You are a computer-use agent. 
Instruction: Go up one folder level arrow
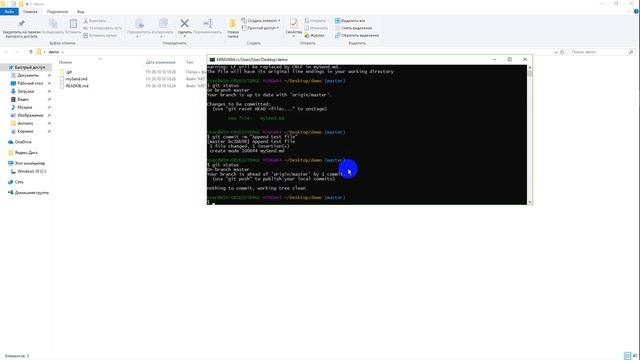31,52
